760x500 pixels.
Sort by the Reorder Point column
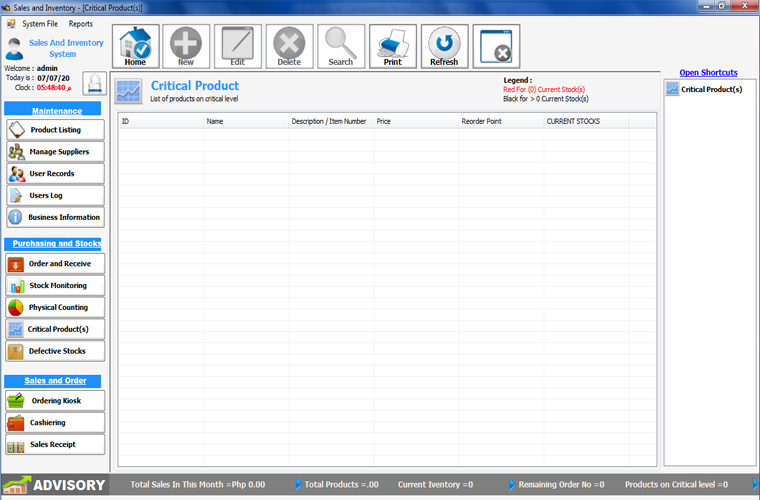(501, 121)
